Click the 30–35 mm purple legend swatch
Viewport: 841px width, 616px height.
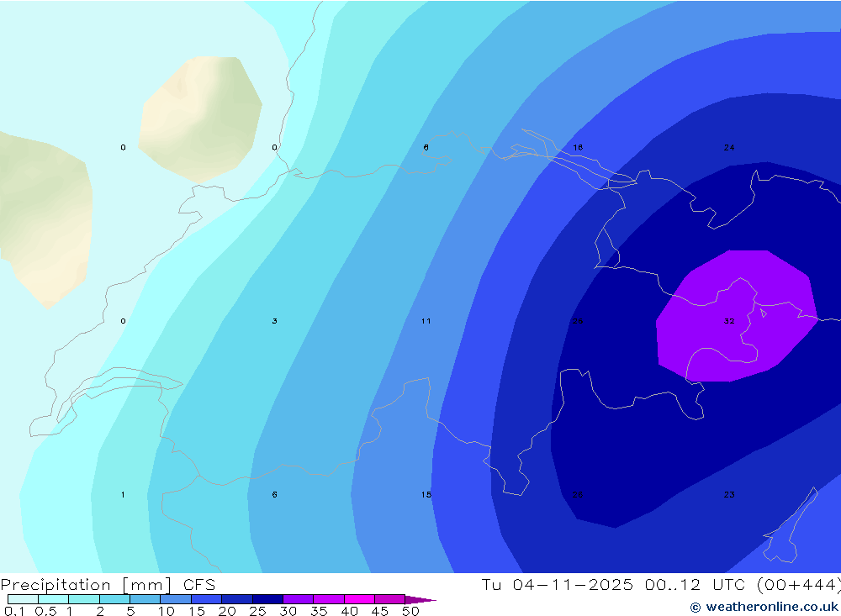point(299,599)
